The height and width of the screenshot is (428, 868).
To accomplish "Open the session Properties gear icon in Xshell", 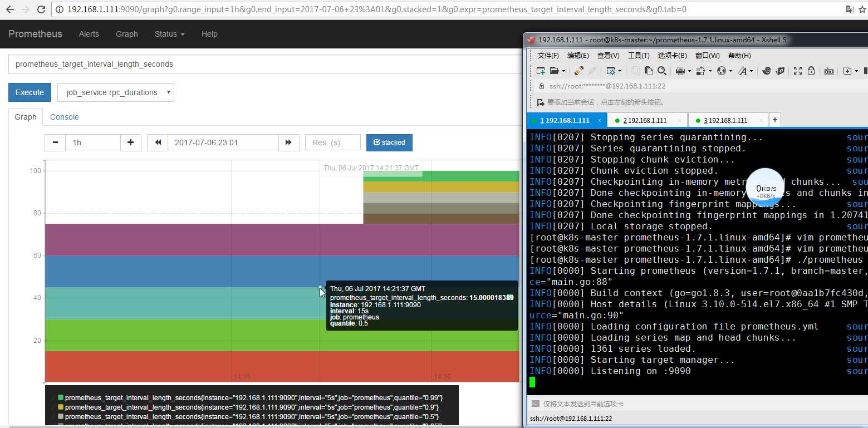I will pyautogui.click(x=611, y=71).
